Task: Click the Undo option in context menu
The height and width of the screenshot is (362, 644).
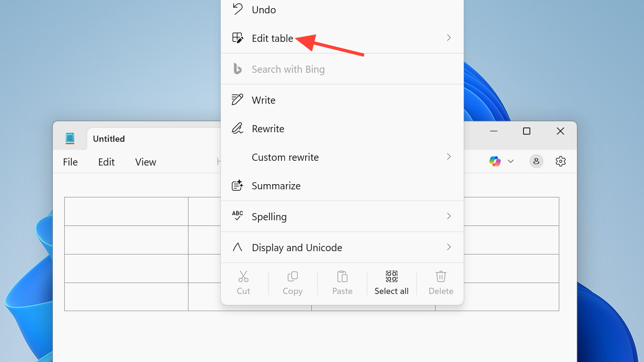Action: coord(264,10)
